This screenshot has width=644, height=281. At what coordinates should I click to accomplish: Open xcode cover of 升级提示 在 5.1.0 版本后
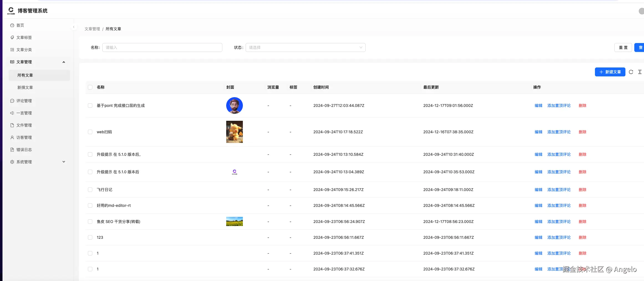pyautogui.click(x=235, y=172)
